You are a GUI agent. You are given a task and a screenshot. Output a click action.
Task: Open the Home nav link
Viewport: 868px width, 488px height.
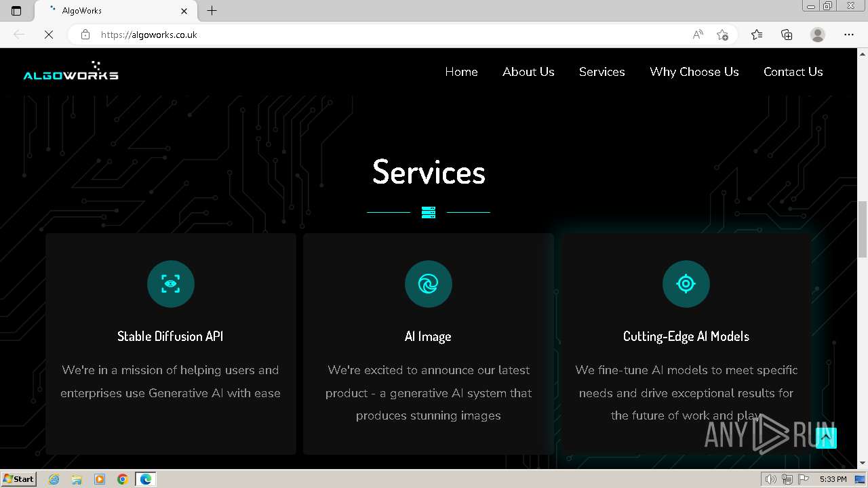pyautogui.click(x=461, y=72)
